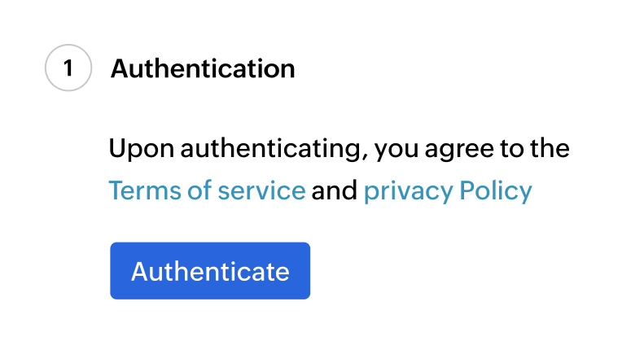Click the step 1 circle icon
This screenshot has height=354, width=644.
tap(68, 69)
